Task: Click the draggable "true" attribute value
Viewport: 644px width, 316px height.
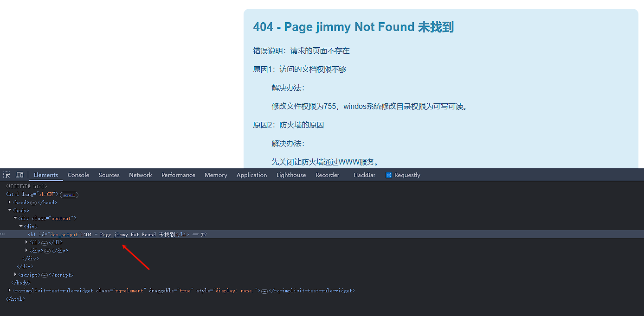Action: 185,291
